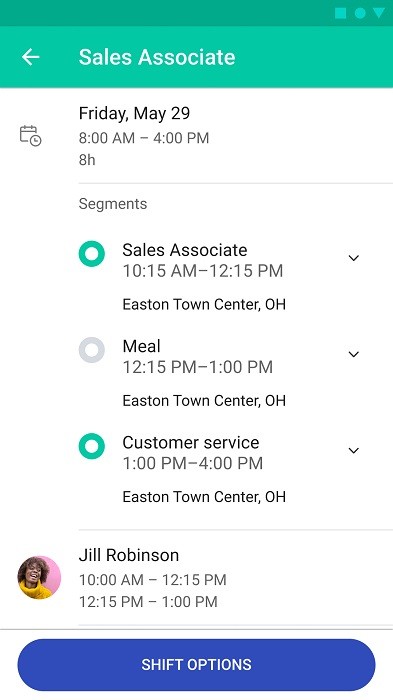
Task: Tap the back arrow in header
Action: click(x=30, y=57)
